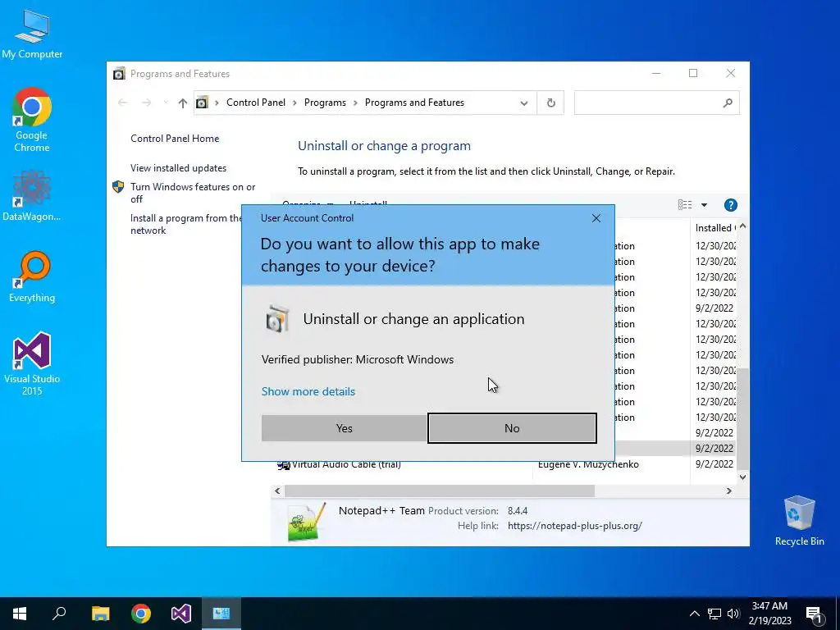Screen dimensions: 840x630
Task: Select Control Panel breadcrumb segment
Action: pos(256,103)
